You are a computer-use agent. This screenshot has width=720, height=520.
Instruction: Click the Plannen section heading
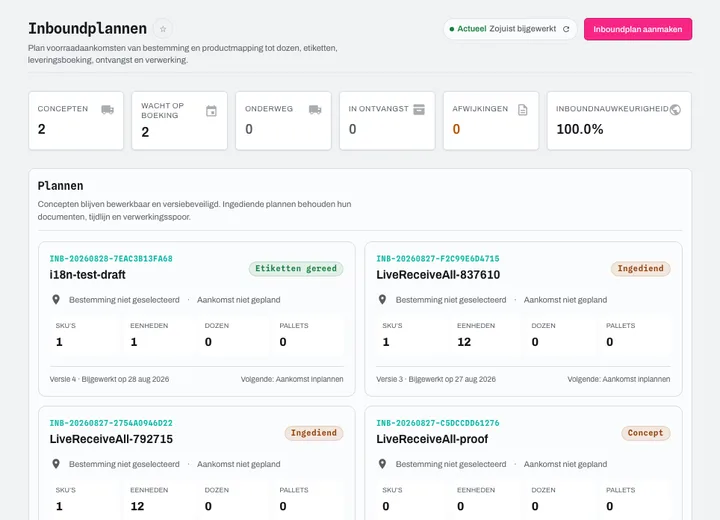click(x=61, y=186)
